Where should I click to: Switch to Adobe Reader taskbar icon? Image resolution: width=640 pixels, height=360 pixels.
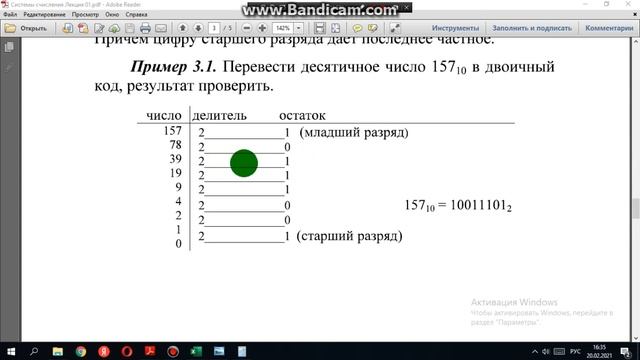[150, 351]
